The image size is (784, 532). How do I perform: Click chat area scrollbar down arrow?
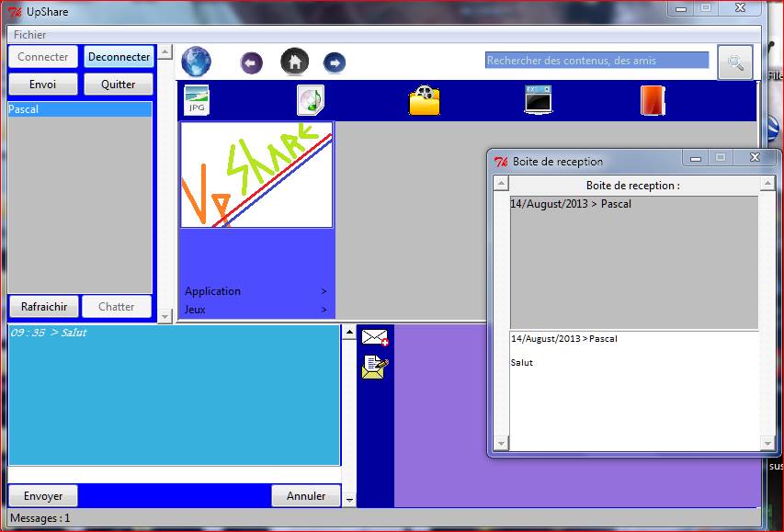pos(349,500)
